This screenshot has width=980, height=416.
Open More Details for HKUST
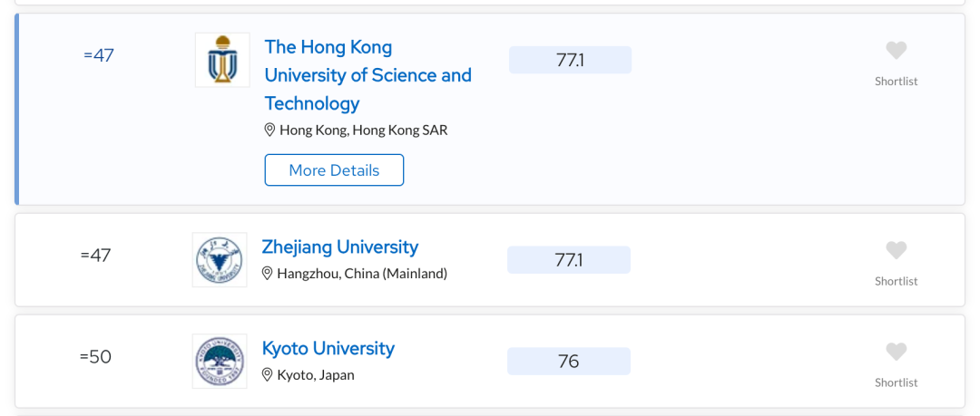point(334,169)
